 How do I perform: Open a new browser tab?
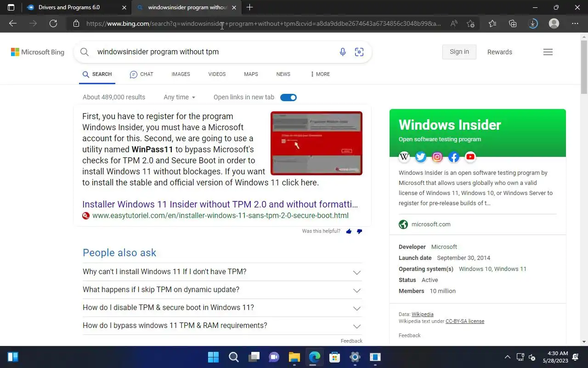(x=249, y=7)
